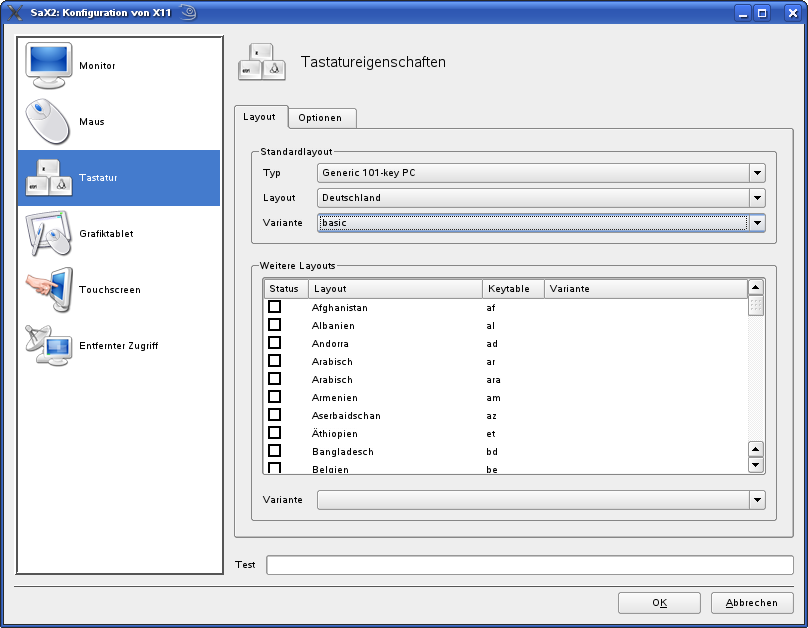Screen dimensions: 808x628
Task: Enable the Afghanistan layout checkbox
Action: (x=274, y=307)
